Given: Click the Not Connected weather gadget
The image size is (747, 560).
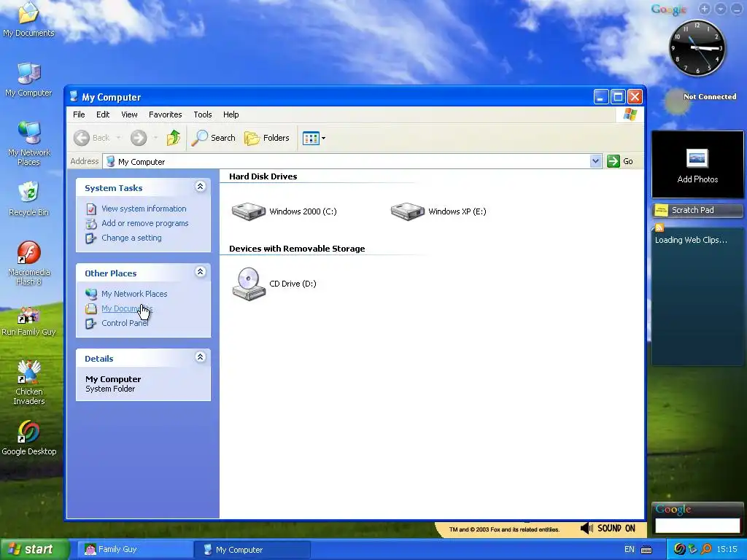Looking at the screenshot, I should (x=700, y=101).
